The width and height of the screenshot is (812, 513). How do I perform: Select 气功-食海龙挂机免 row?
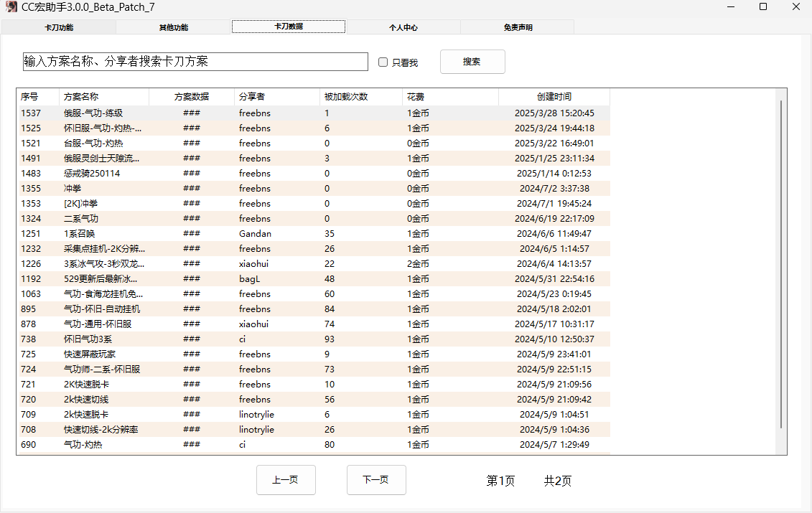[x=314, y=293]
